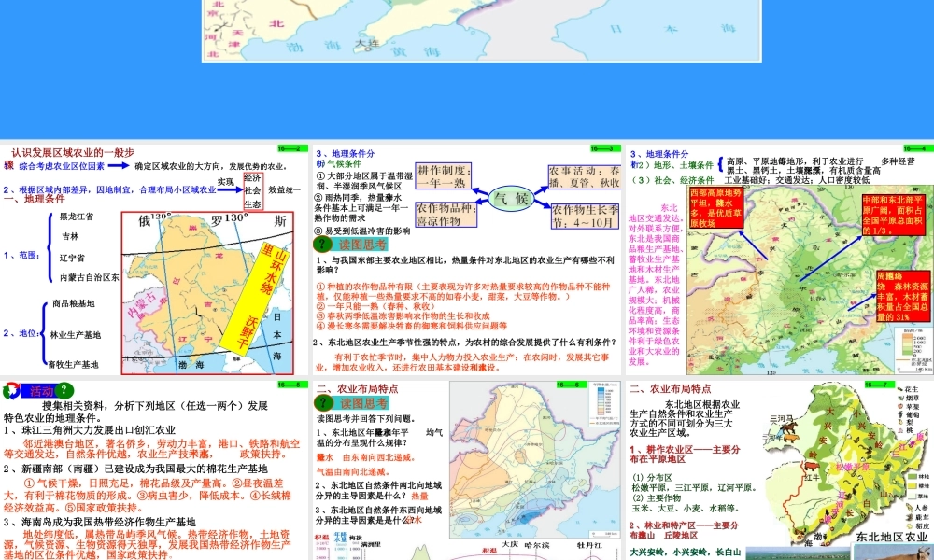Open the slide thumbnail labeled 16—4
The width and height of the screenshot is (934, 560).
pos(780,259)
